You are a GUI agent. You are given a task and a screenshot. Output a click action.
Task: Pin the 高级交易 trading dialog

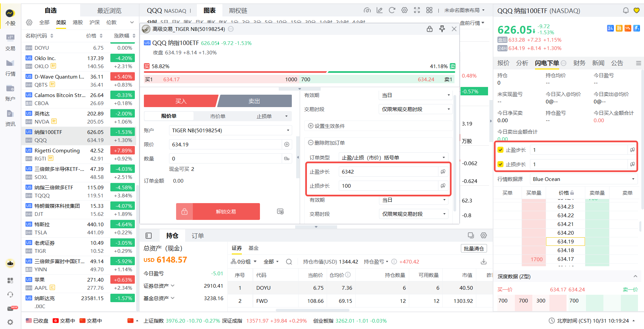(x=442, y=29)
